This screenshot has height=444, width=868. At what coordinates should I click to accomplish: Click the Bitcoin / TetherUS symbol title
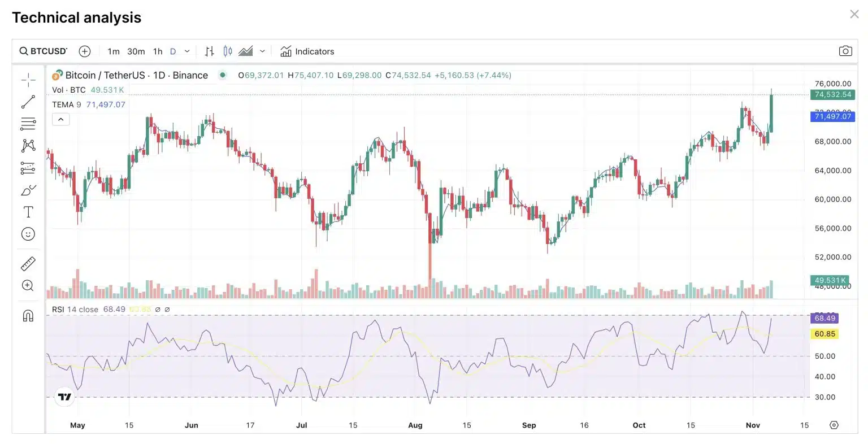click(136, 75)
